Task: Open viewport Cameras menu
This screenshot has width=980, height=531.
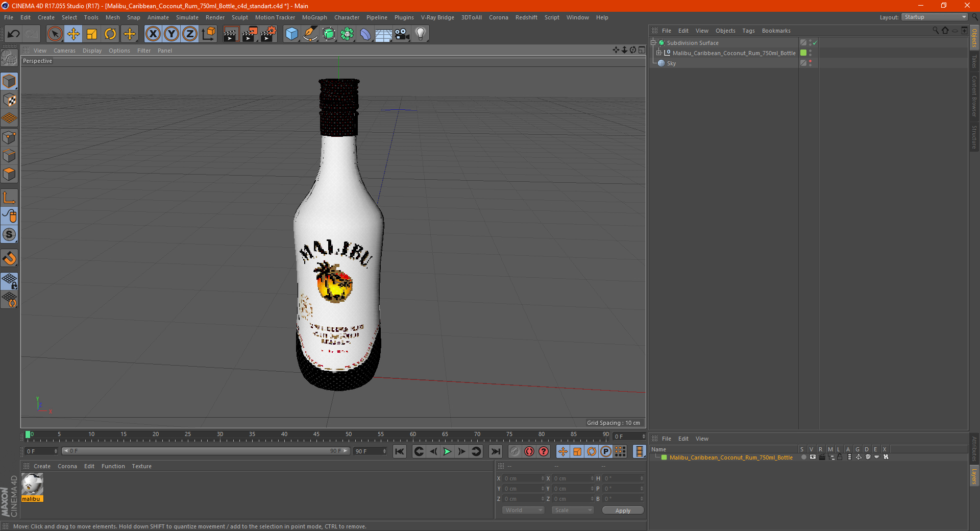Action: click(64, 51)
